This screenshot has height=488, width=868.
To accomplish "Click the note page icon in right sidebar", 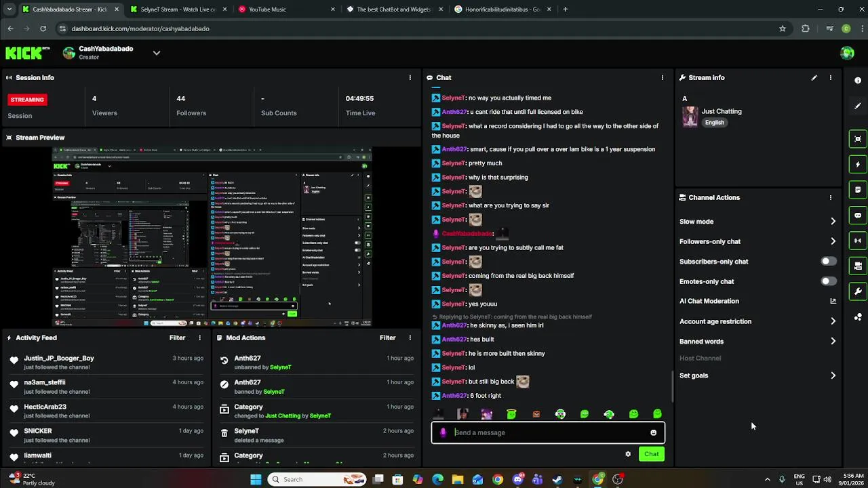I will 858,190.
